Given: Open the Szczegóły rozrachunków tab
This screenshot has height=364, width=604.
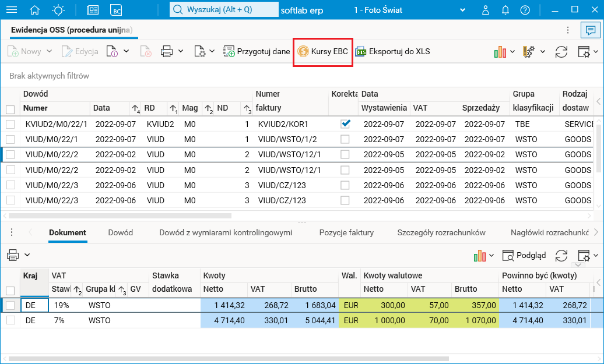Looking at the screenshot, I should 441,232.
